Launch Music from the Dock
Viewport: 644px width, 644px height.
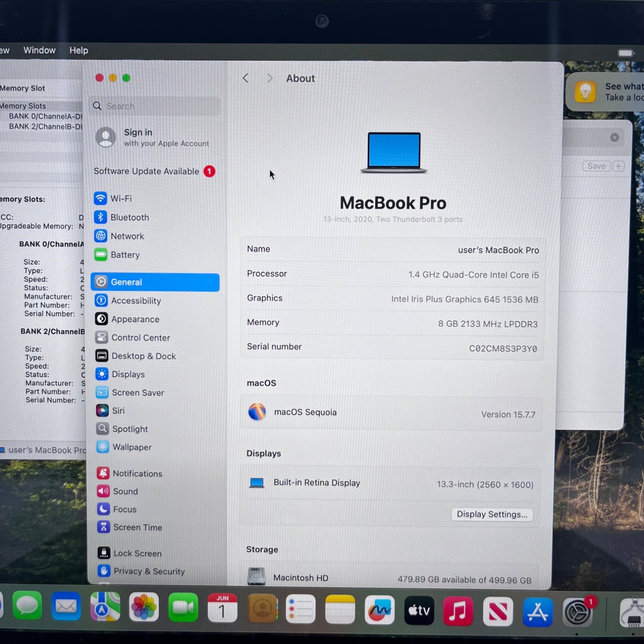[x=458, y=611]
